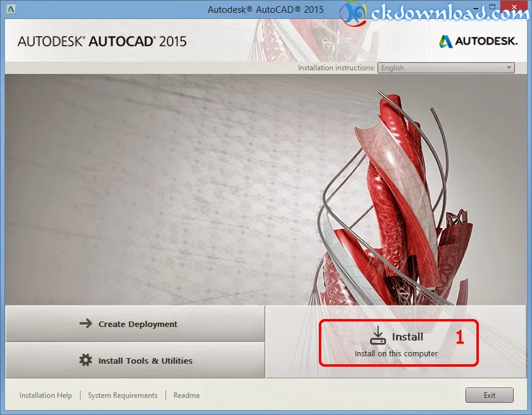This screenshot has width=532, height=415.
Task: Click the AUTODESK AUTOCAD 2015 header title
Action: 102,42
